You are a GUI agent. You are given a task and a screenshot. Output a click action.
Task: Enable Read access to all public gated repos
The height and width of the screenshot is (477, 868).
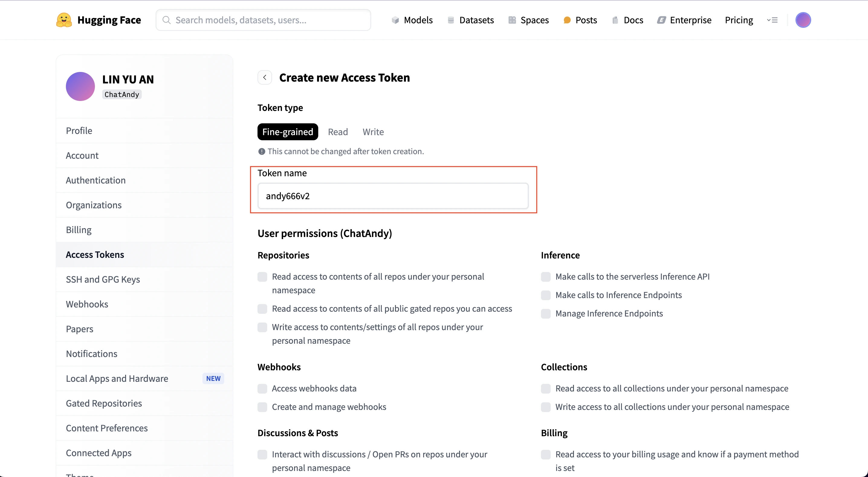click(x=262, y=308)
